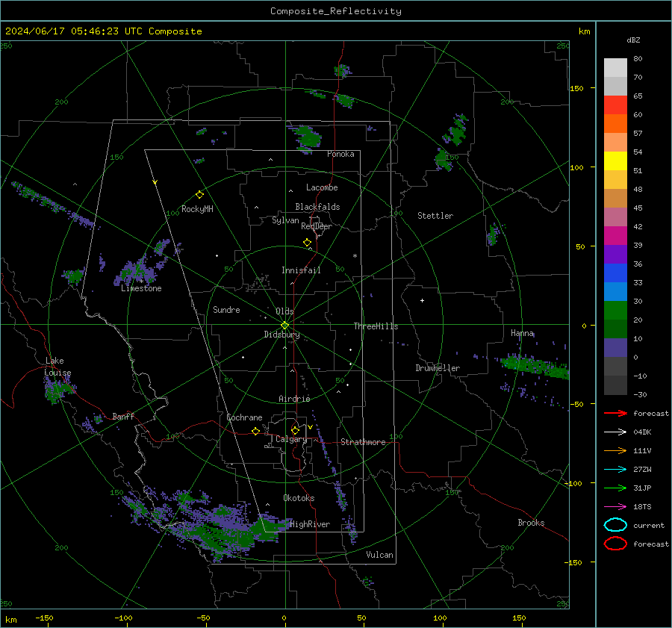This screenshot has width=672, height=628.
Task: Click the green 31JP arrow icon
Action: pyautogui.click(x=615, y=488)
